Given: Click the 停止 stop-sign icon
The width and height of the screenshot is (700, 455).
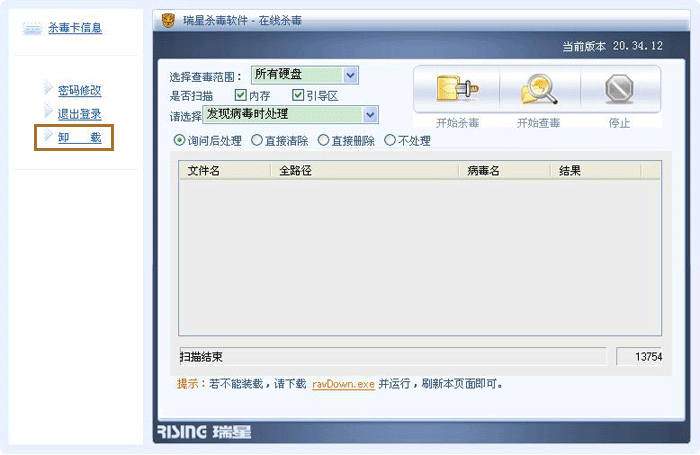Looking at the screenshot, I should [x=620, y=89].
